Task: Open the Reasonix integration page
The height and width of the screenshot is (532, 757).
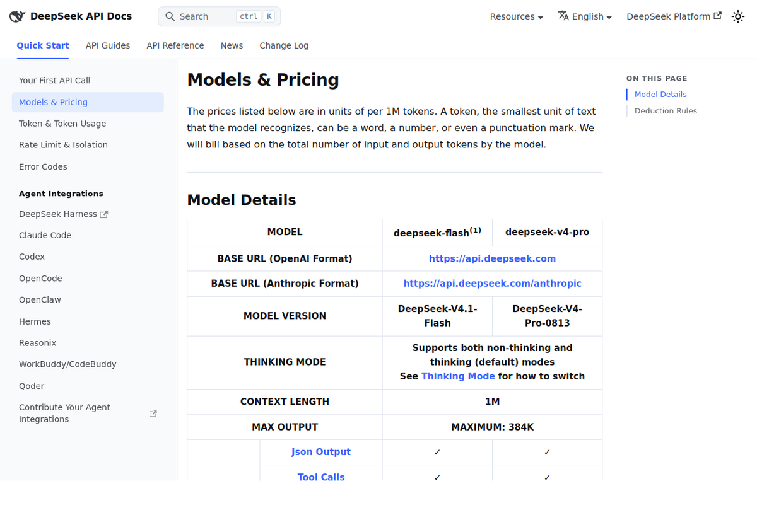Action: [88, 343]
